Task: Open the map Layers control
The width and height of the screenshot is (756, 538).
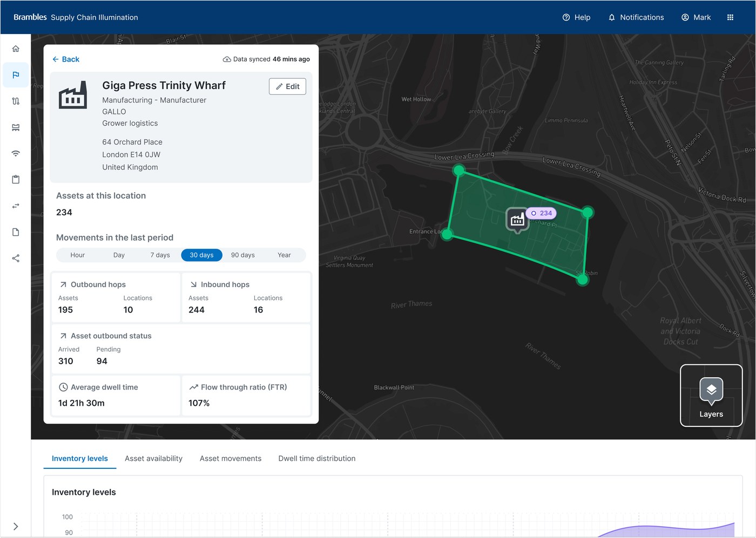Action: (x=711, y=396)
